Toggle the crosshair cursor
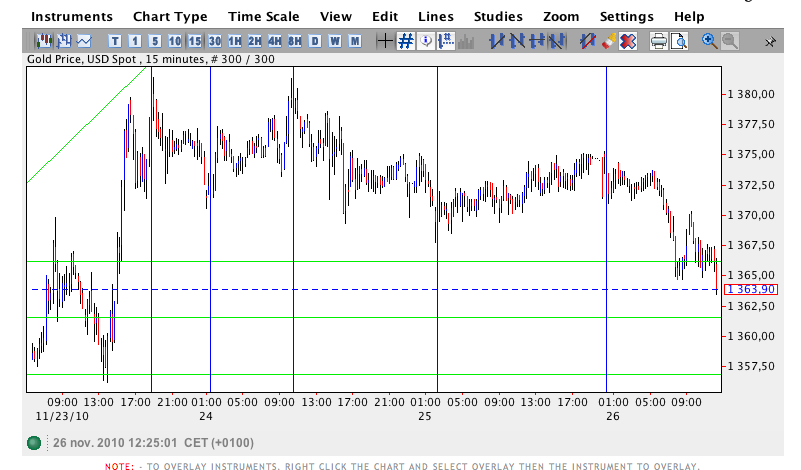This screenshot has height=470, width=801. point(385,41)
